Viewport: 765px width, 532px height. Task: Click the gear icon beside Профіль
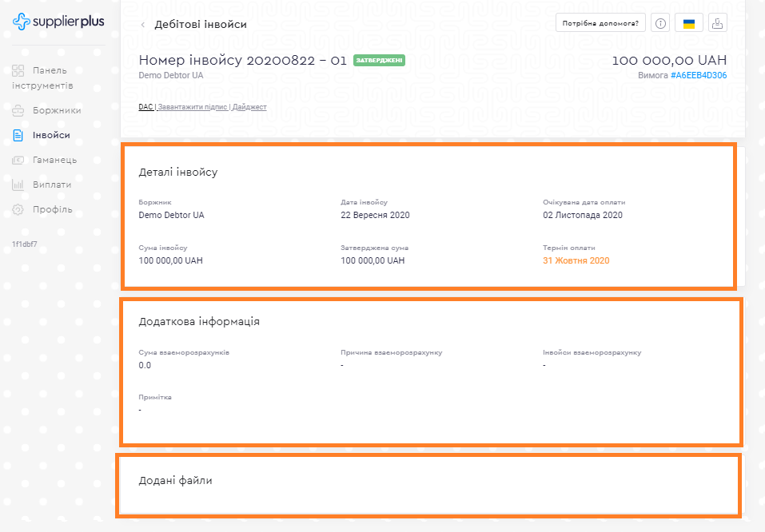(x=18, y=209)
